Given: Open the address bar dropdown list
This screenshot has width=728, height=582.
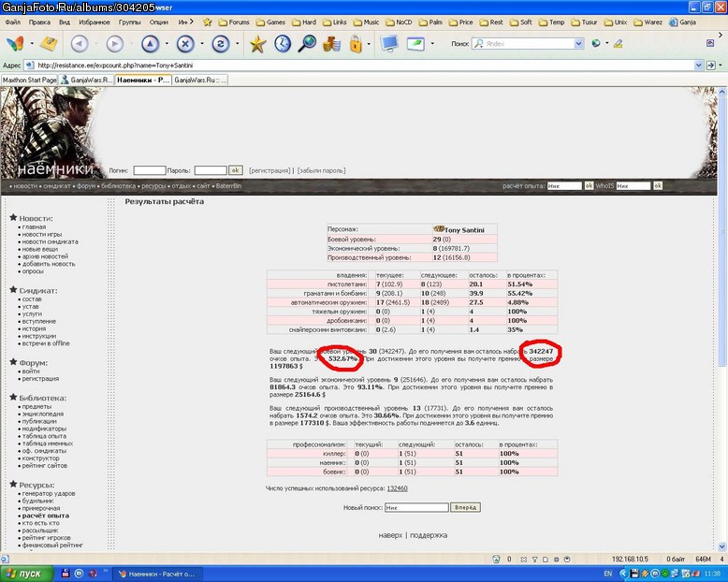Looking at the screenshot, I should [698, 65].
